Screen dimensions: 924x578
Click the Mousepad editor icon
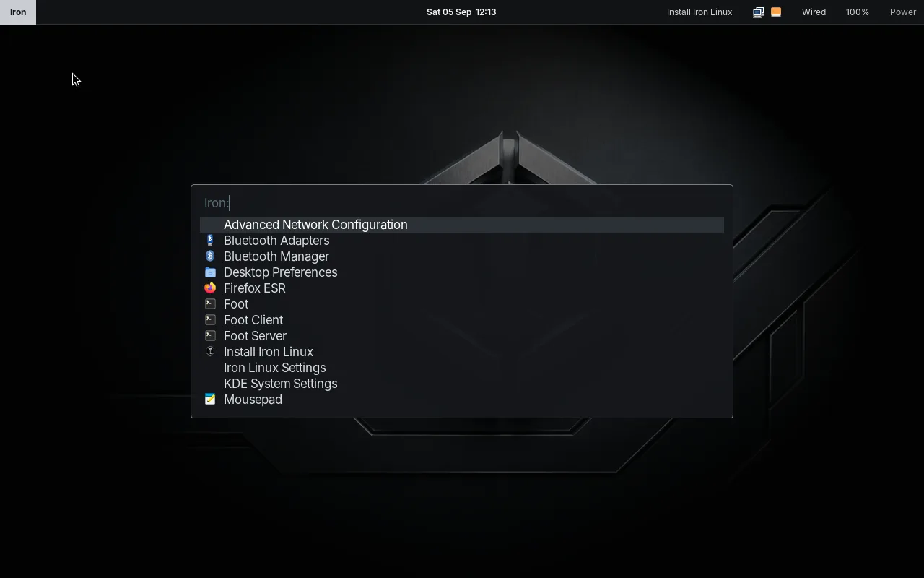click(210, 400)
